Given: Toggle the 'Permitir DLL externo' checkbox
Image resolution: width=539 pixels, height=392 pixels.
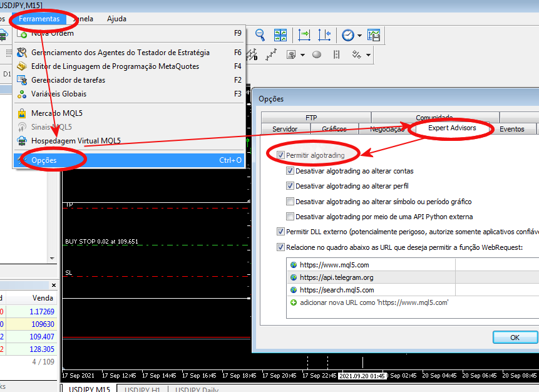Looking at the screenshot, I should [280, 232].
